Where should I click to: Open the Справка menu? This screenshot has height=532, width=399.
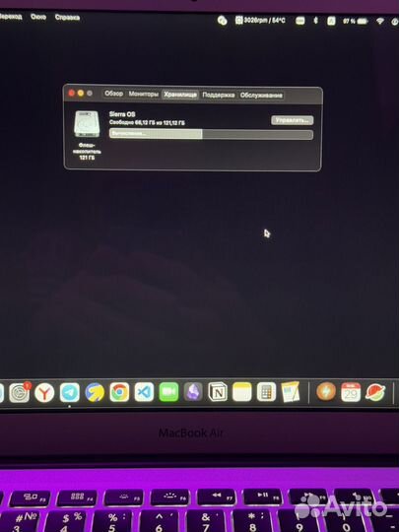point(67,17)
